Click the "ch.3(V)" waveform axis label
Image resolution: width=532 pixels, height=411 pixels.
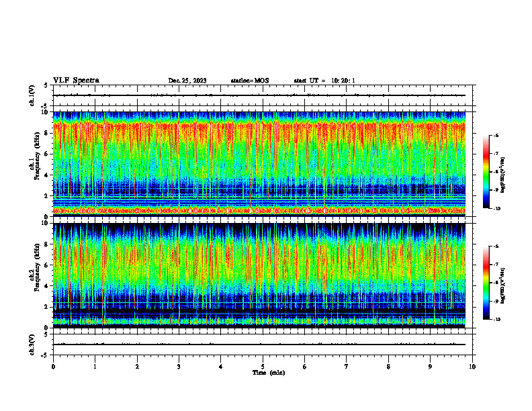click(x=32, y=345)
